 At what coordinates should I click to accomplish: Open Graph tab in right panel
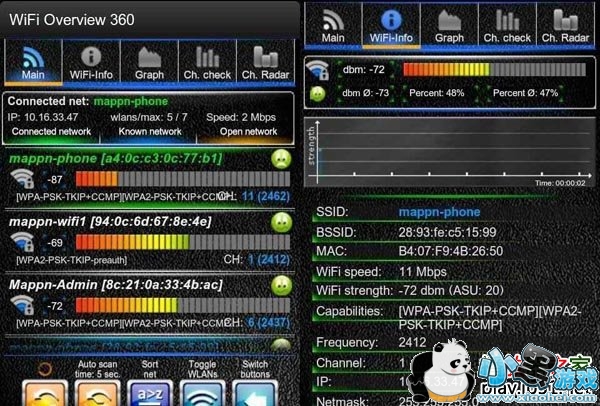pos(449,25)
